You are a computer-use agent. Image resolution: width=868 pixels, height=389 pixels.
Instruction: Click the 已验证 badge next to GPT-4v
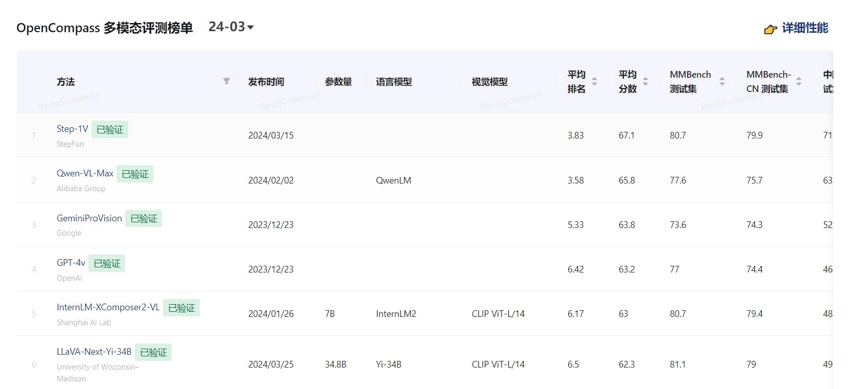[107, 264]
